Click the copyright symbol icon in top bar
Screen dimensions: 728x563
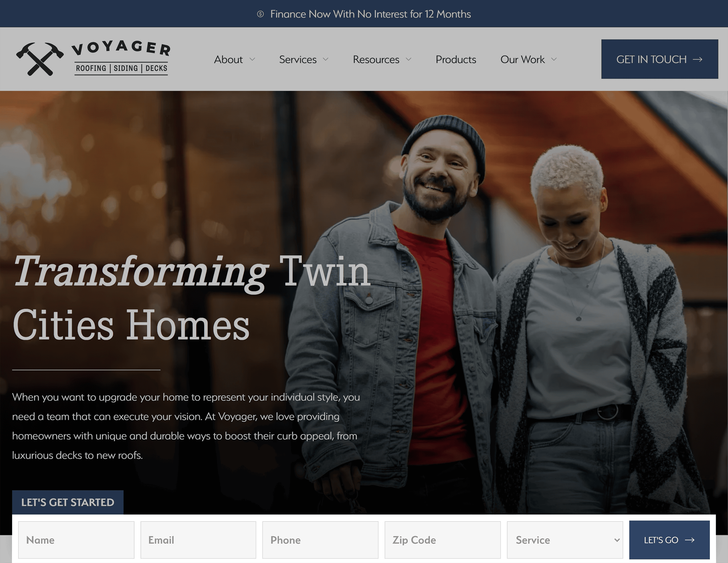coord(260,14)
